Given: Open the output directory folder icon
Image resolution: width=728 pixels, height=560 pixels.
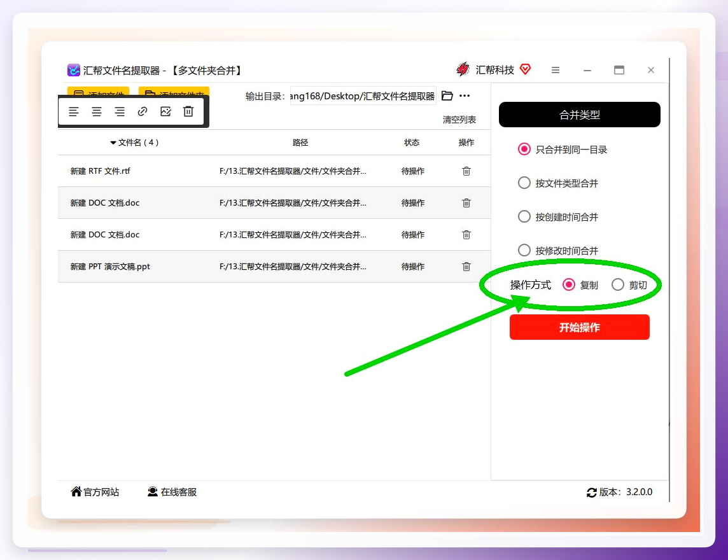Looking at the screenshot, I should coord(447,95).
